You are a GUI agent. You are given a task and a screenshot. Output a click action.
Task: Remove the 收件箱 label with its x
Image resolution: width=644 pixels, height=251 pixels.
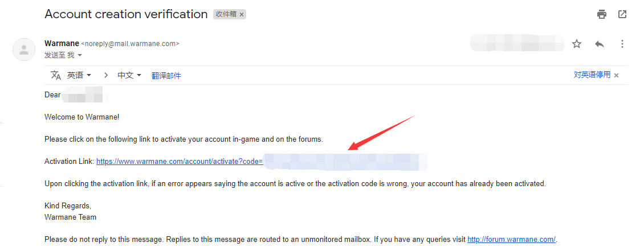(242, 14)
